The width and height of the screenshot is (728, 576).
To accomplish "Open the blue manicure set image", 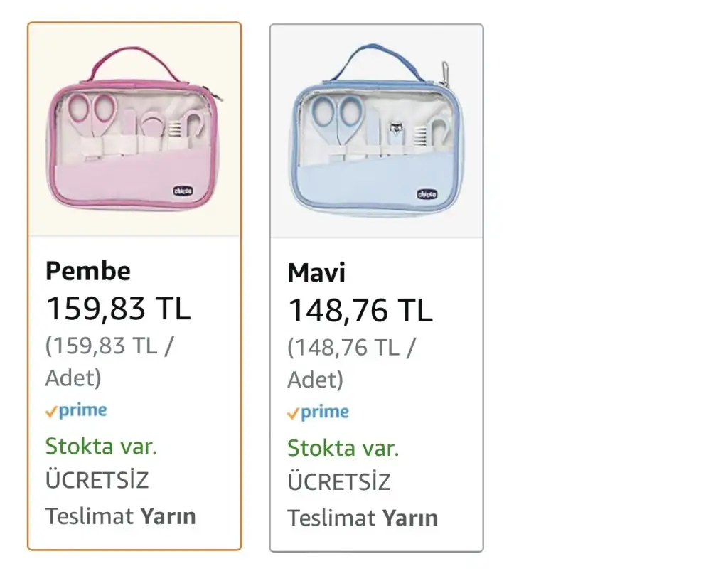I will 377,132.
